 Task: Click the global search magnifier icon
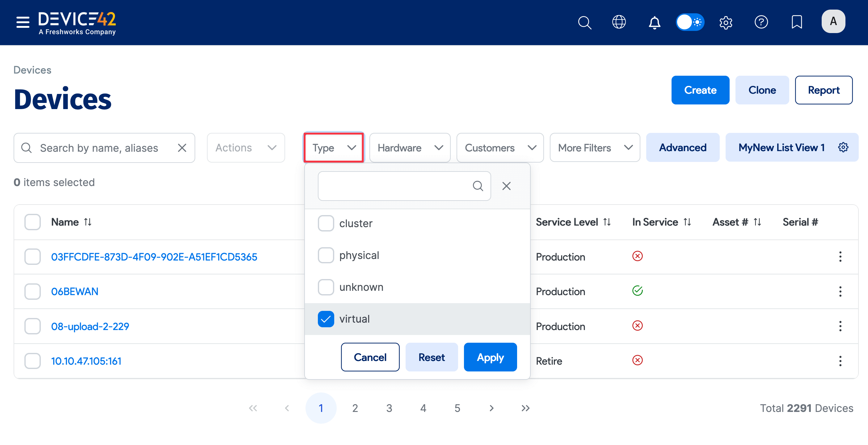point(584,23)
